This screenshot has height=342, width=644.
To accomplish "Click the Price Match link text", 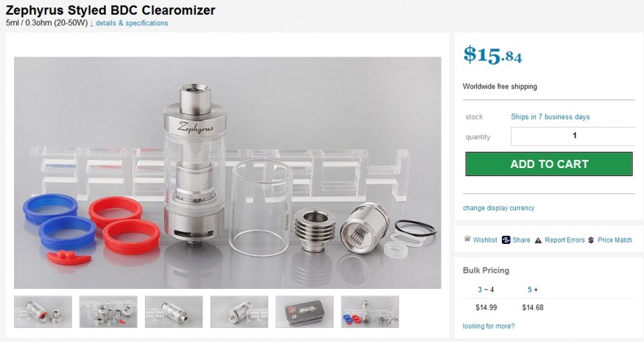I will pyautogui.click(x=615, y=240).
